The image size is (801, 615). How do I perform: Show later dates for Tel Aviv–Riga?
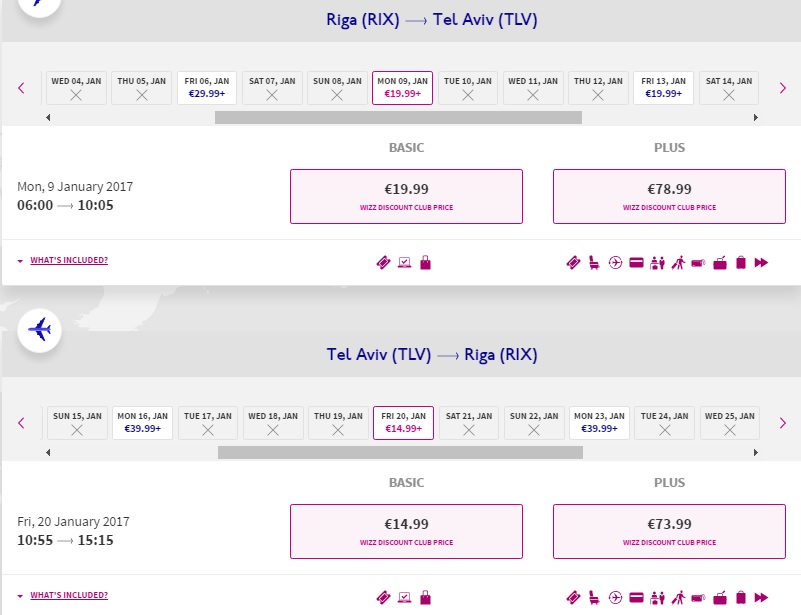click(783, 423)
